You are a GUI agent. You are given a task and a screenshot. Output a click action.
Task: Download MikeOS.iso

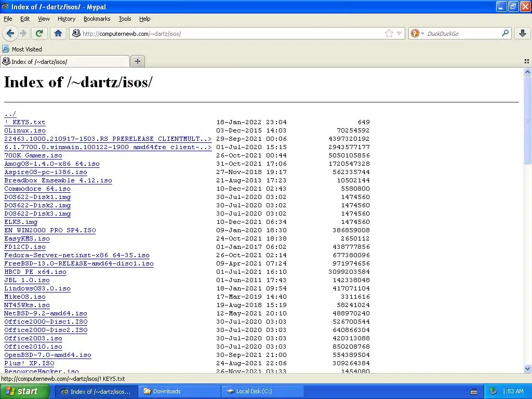[25, 297]
